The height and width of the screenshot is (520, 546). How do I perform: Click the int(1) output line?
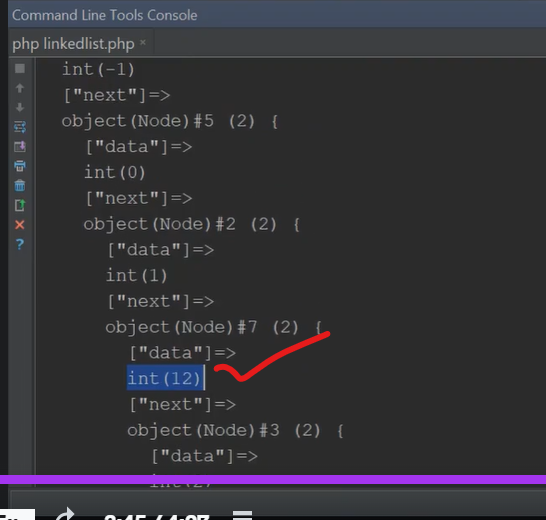point(136,275)
